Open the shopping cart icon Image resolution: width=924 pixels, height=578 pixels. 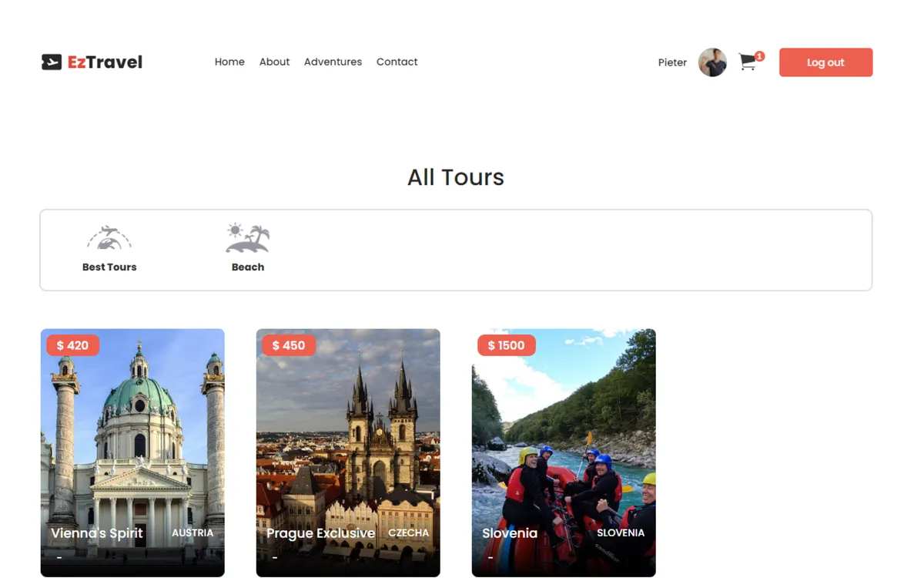[747, 62]
